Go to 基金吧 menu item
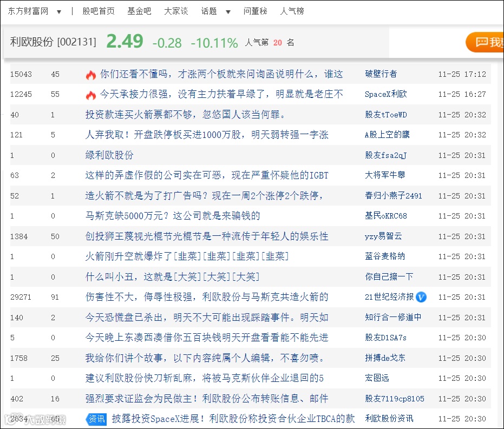 tap(139, 11)
